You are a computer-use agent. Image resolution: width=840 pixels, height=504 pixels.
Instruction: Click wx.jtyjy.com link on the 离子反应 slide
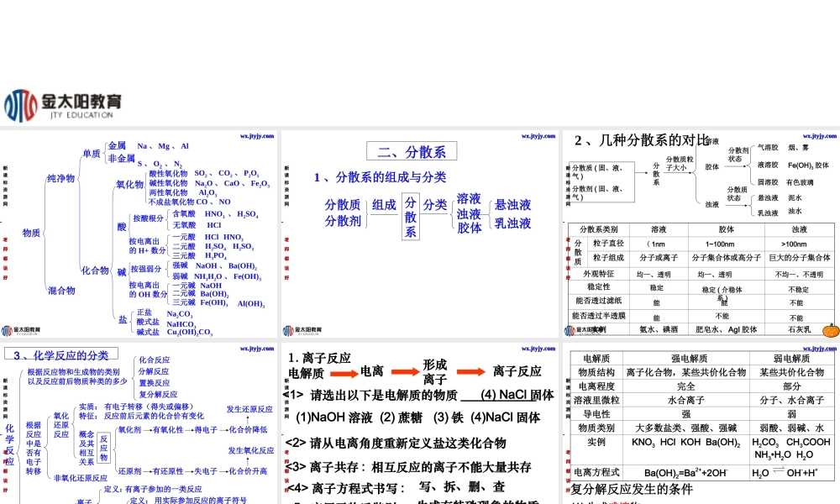[x=538, y=348]
